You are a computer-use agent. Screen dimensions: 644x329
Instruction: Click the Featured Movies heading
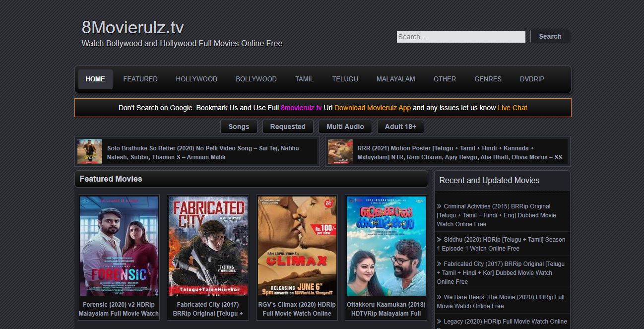tap(111, 179)
